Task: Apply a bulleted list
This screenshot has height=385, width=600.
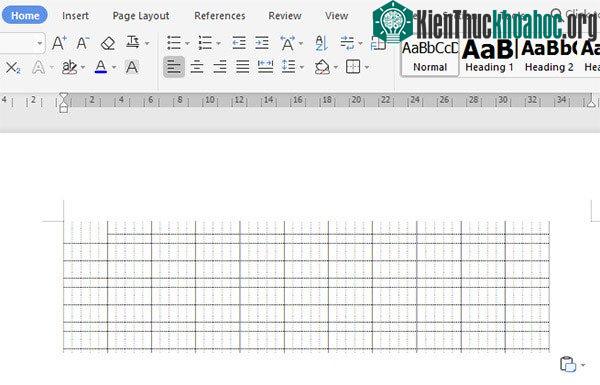Action: (174, 43)
